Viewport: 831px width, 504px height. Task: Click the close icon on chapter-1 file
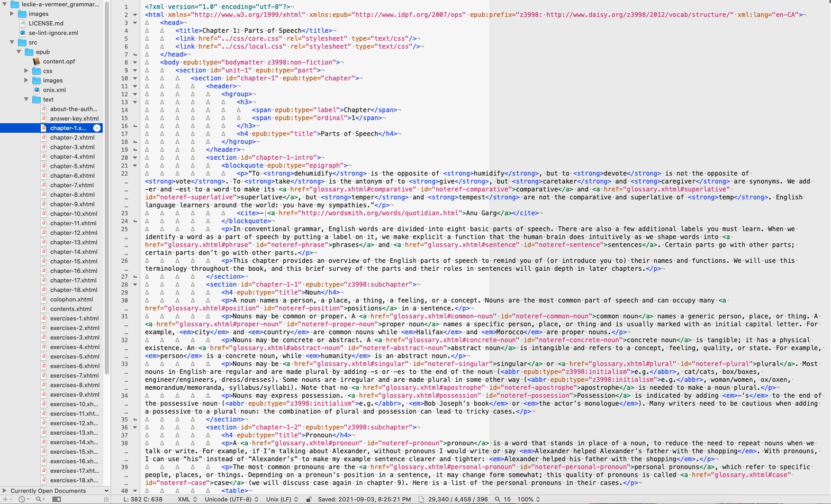pos(97,128)
